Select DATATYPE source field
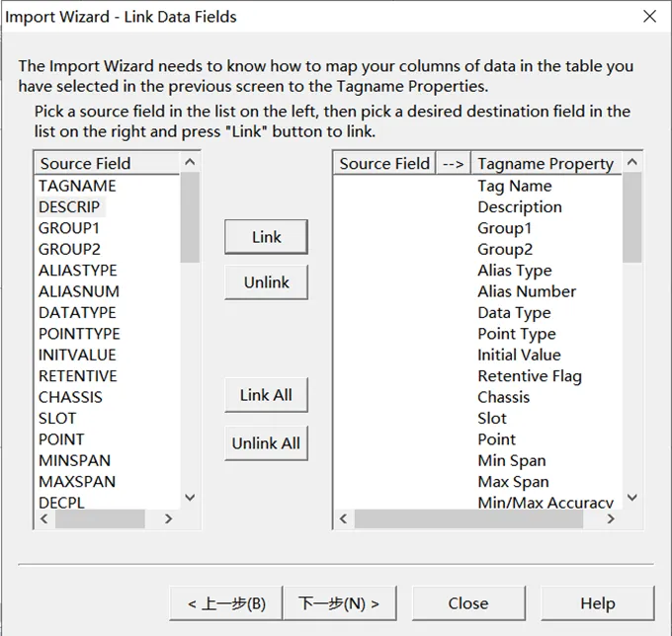Screen dimensions: 672x636 [x=77, y=313]
